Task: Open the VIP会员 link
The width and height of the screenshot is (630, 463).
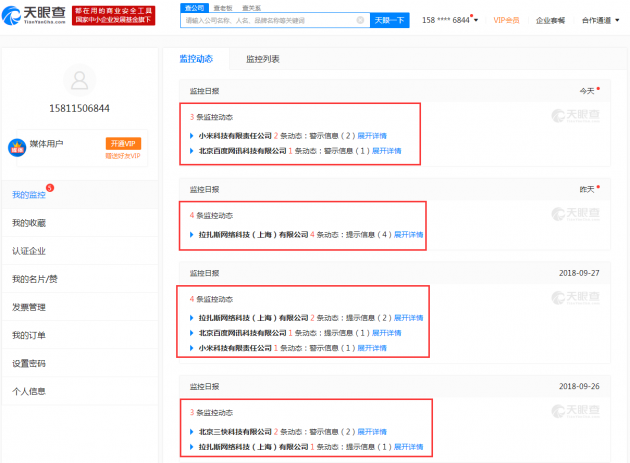Action: (506, 20)
